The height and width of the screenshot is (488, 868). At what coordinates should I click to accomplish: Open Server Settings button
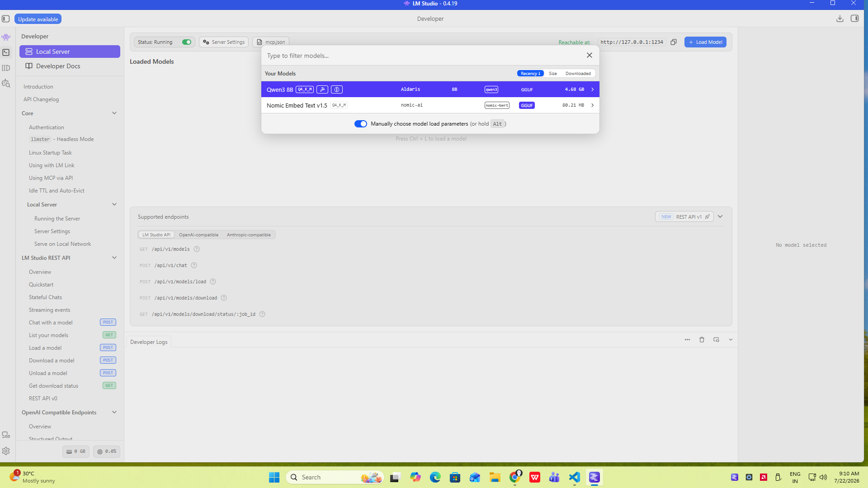pos(224,42)
